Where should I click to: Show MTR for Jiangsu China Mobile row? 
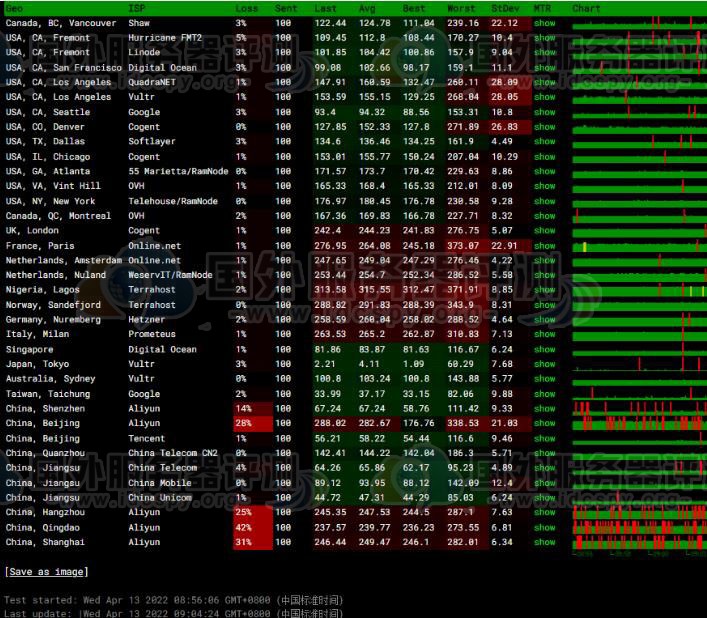pyautogui.click(x=545, y=483)
